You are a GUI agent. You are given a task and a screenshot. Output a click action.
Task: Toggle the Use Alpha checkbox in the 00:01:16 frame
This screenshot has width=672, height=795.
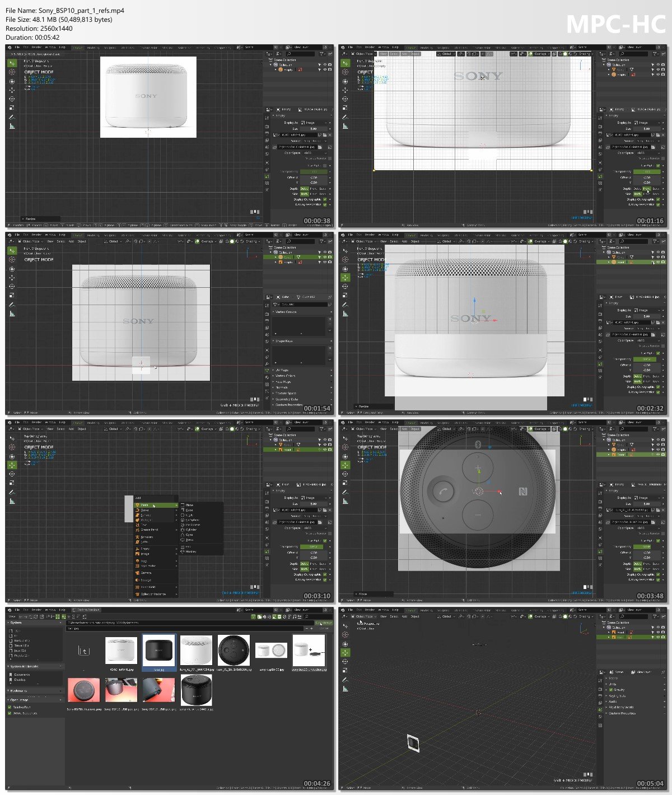[x=658, y=166]
